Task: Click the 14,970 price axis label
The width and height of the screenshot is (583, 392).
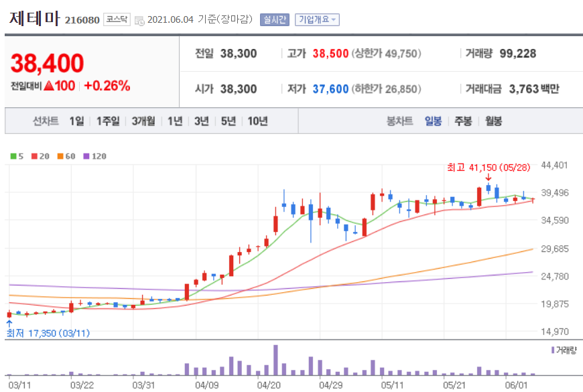Action: [555, 332]
